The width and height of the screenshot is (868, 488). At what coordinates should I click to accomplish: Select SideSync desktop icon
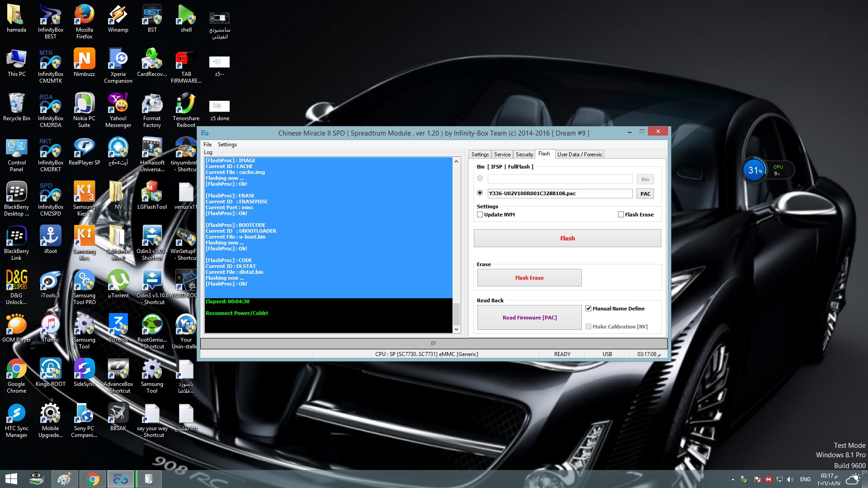[85, 372]
